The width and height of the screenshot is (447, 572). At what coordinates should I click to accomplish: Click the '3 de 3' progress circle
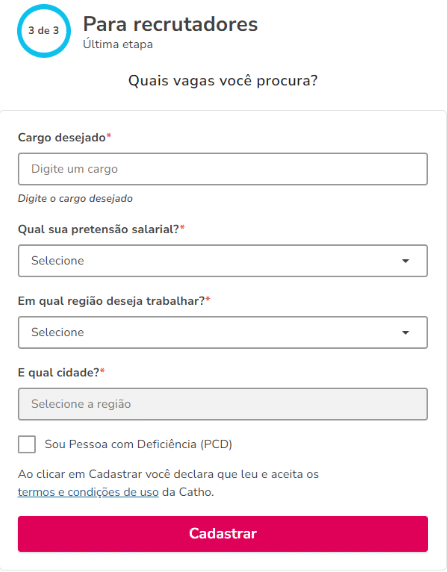click(x=44, y=31)
